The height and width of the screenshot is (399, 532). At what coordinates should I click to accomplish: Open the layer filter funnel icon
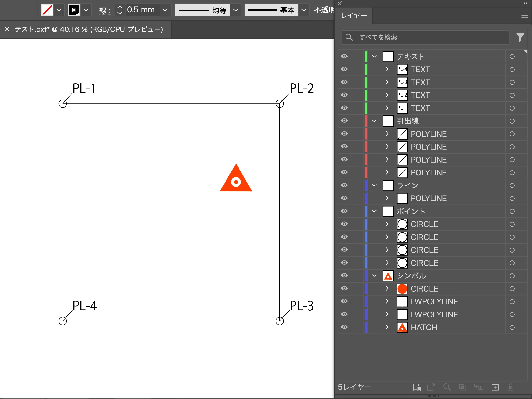[x=520, y=37]
